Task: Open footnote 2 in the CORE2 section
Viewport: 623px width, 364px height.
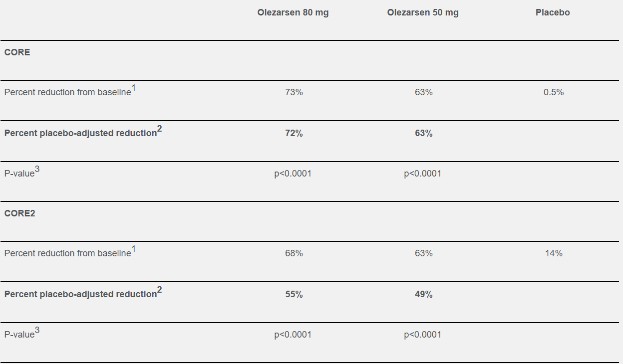Action: (x=160, y=290)
